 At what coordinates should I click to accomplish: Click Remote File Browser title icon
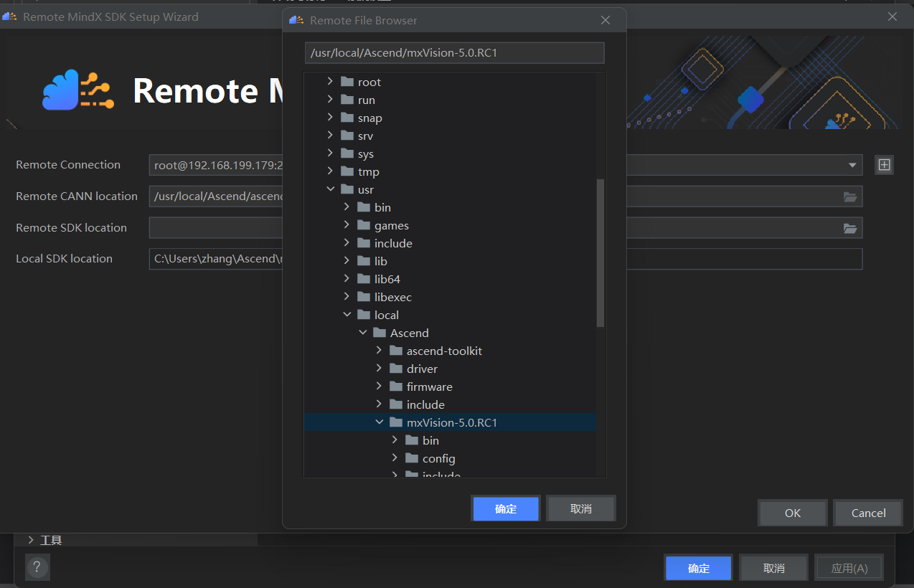[x=296, y=20]
